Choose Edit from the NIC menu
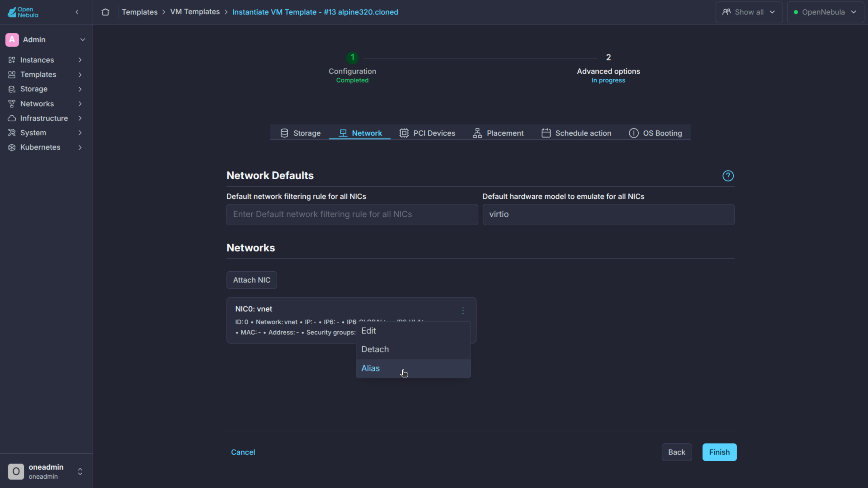868x488 pixels. [414, 331]
